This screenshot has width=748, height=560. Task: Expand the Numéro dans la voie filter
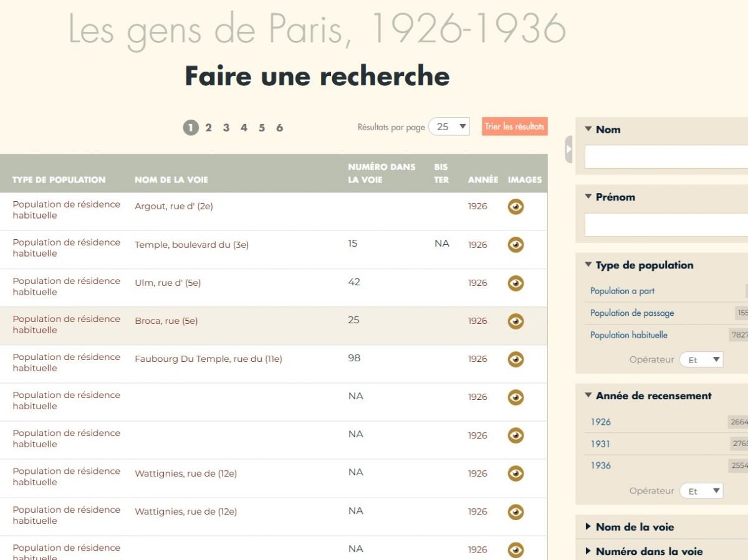(x=648, y=551)
